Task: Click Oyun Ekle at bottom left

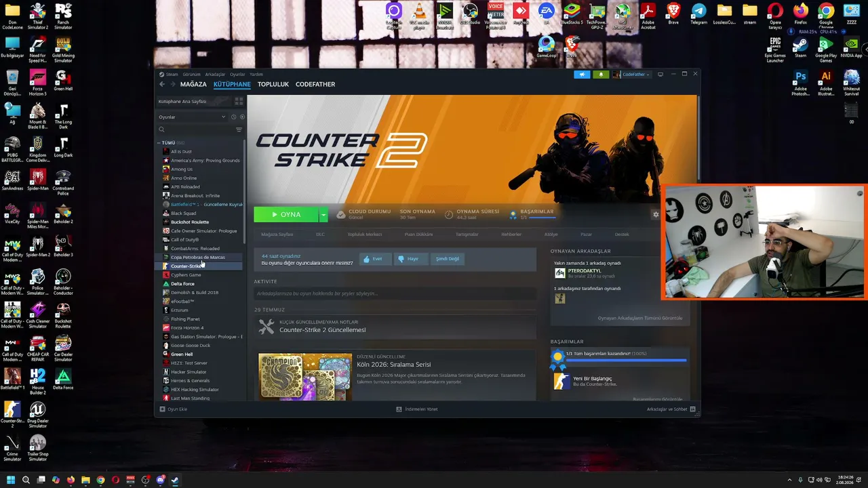Action: (x=173, y=409)
